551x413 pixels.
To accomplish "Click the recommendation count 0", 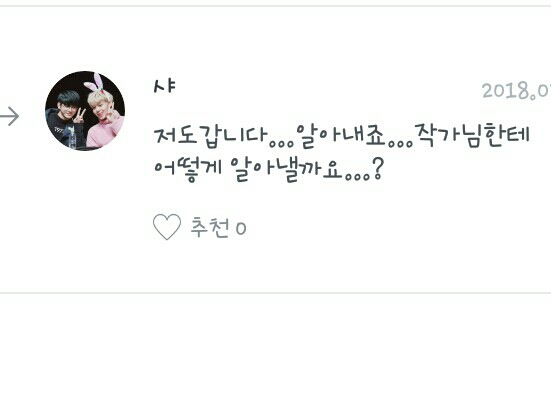I will [241, 229].
